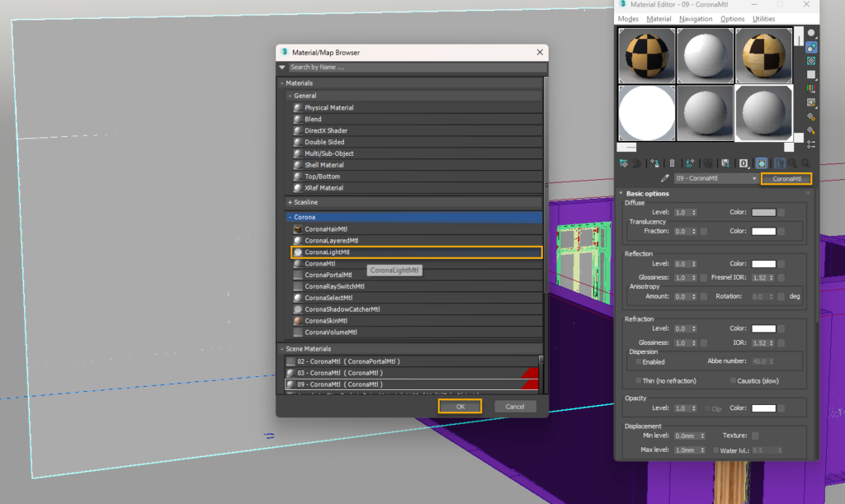Select 03 - CoronaMtl scene material
This screenshot has width=845, height=504.
point(413,373)
